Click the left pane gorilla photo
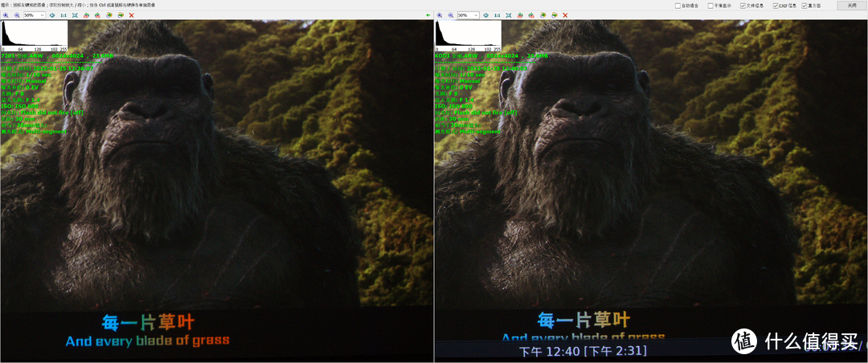This screenshot has width=868, height=363. (216, 191)
